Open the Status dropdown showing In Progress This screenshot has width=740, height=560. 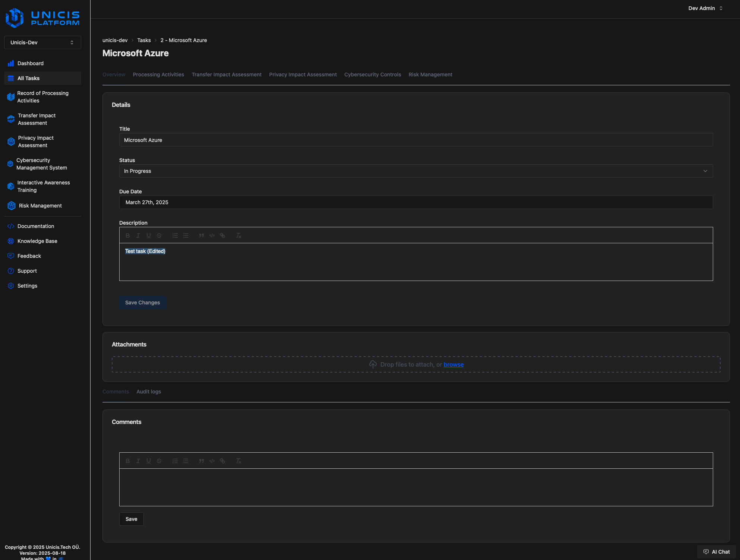(x=416, y=171)
